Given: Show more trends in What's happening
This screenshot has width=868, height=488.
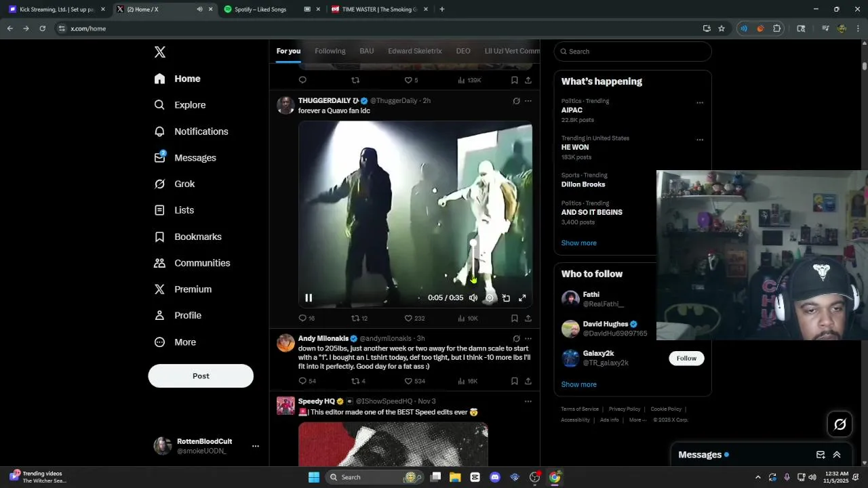Looking at the screenshot, I should point(578,243).
